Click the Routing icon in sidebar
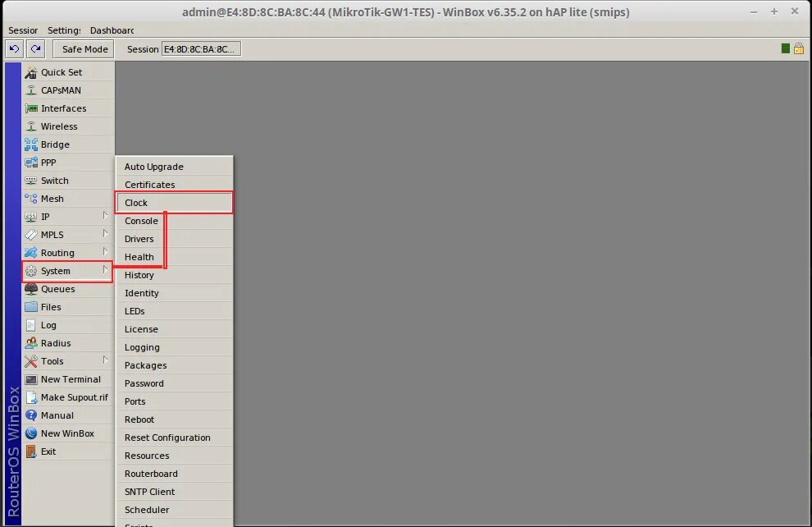The height and width of the screenshot is (527, 812). (31, 253)
